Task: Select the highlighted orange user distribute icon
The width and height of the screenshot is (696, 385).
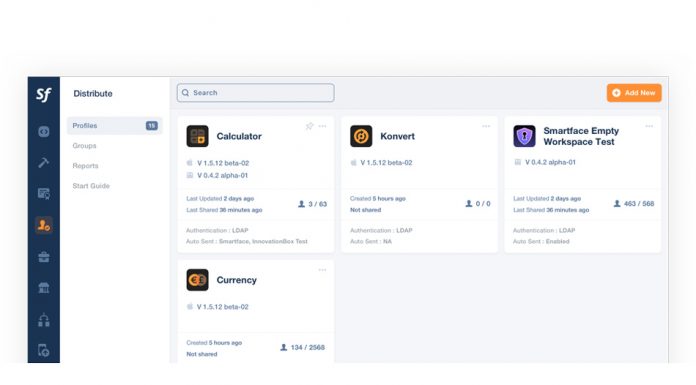Action: 44,225
